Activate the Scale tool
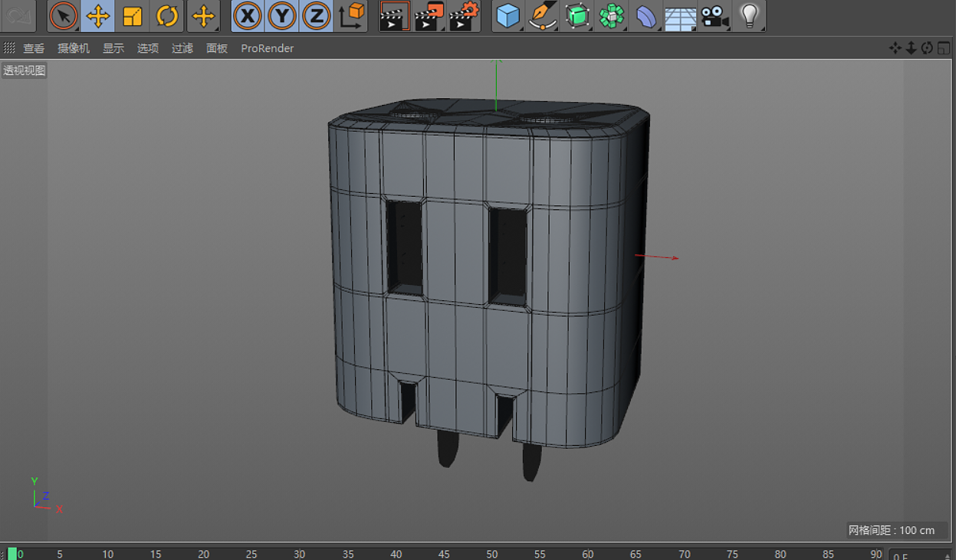 coord(133,15)
